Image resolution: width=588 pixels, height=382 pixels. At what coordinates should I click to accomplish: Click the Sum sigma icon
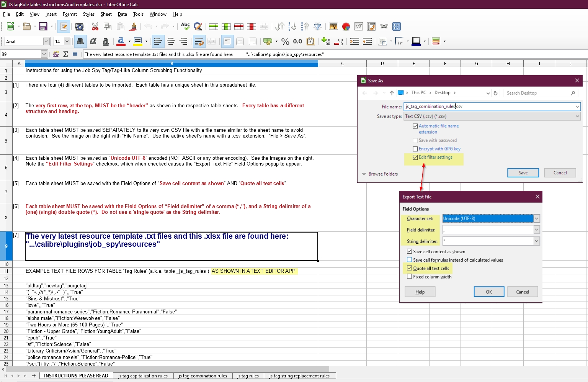point(65,54)
